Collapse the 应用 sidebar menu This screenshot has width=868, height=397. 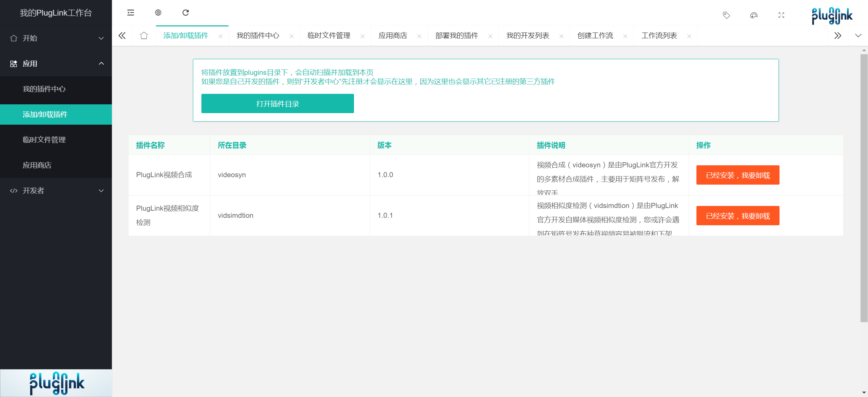click(x=56, y=63)
